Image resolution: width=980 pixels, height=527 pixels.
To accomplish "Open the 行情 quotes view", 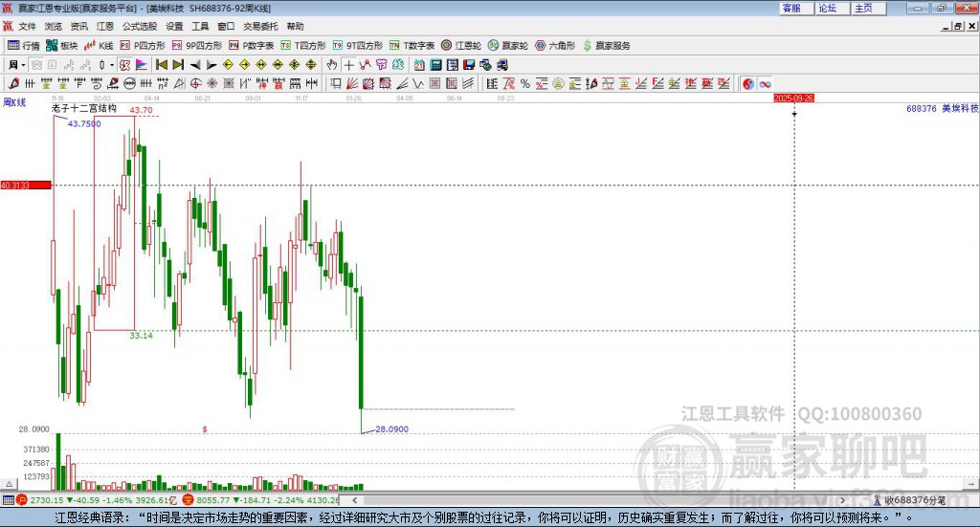I will click(24, 46).
